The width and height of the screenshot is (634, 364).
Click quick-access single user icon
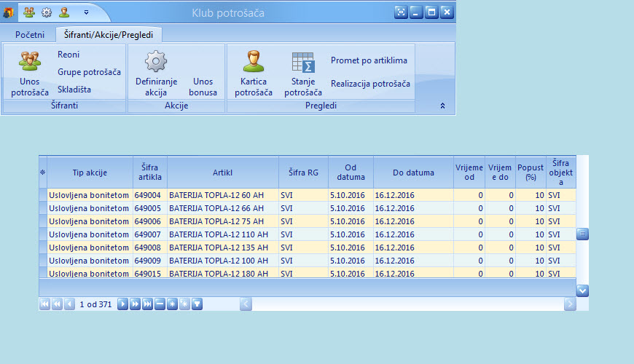[64, 12]
